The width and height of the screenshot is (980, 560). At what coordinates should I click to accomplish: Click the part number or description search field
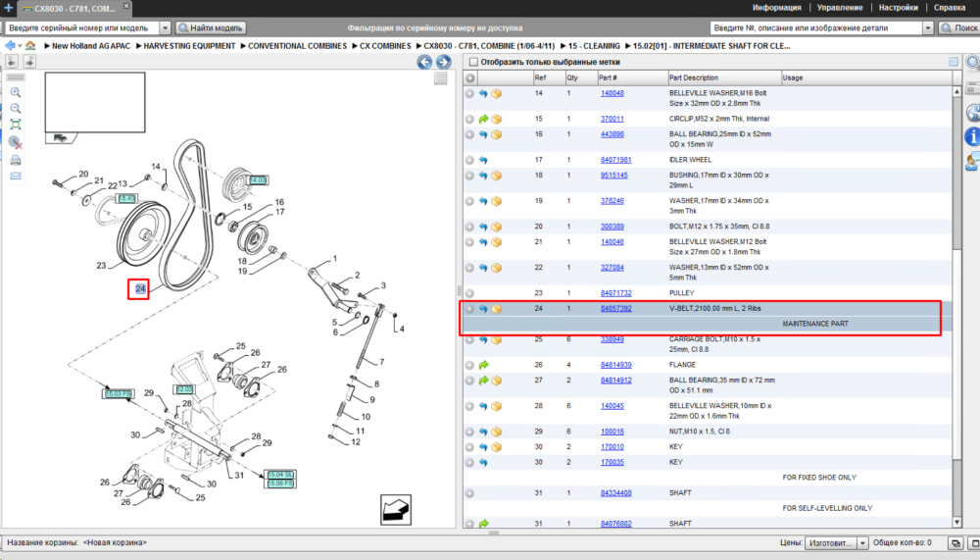pyautogui.click(x=816, y=28)
